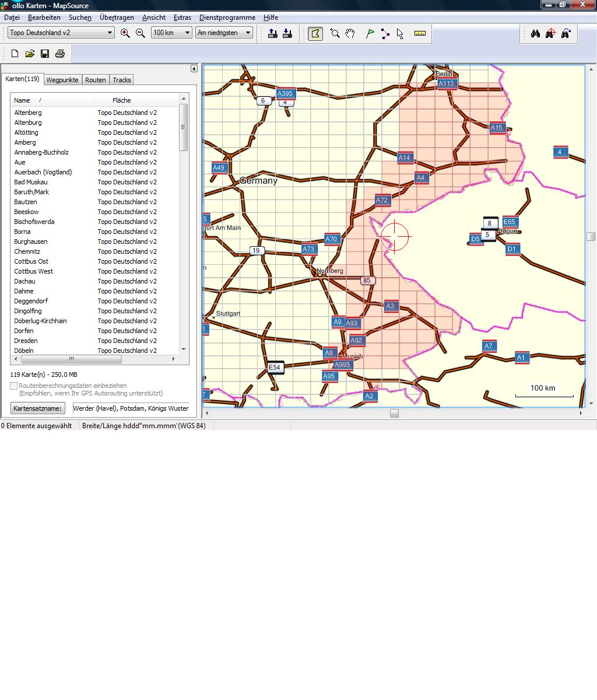
Task: Click the Find Nearest Places binoculars icon
Action: [550, 34]
